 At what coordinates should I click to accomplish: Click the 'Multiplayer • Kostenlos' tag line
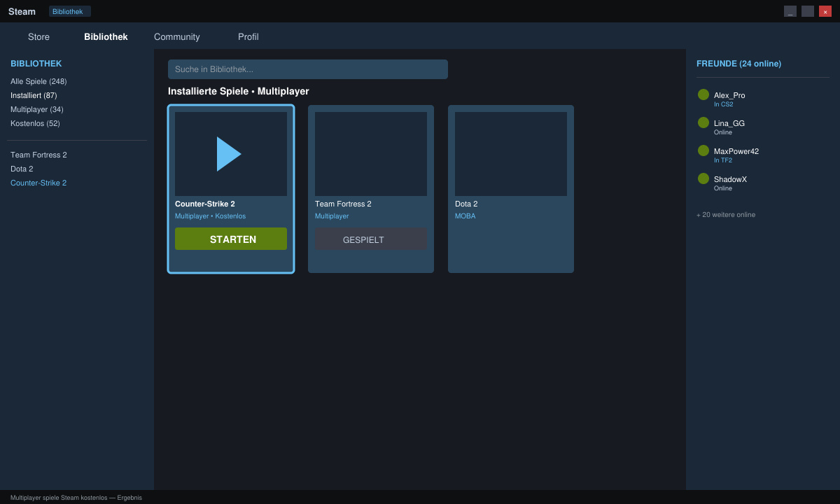coord(210,216)
